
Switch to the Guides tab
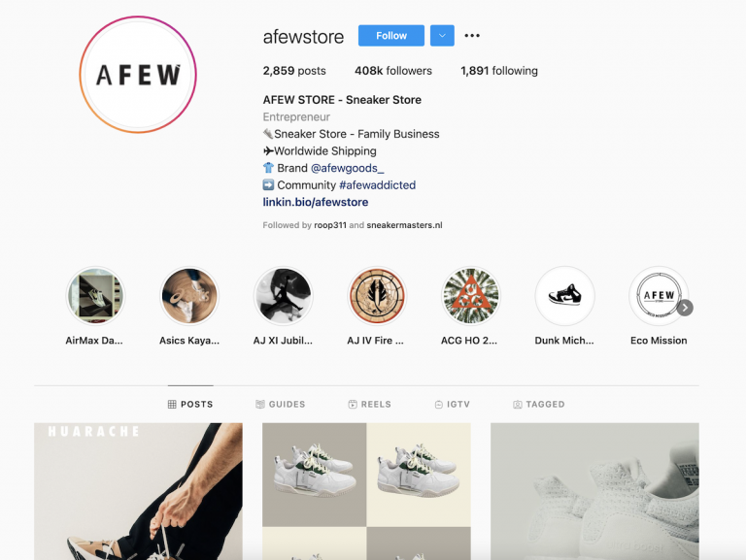(280, 404)
